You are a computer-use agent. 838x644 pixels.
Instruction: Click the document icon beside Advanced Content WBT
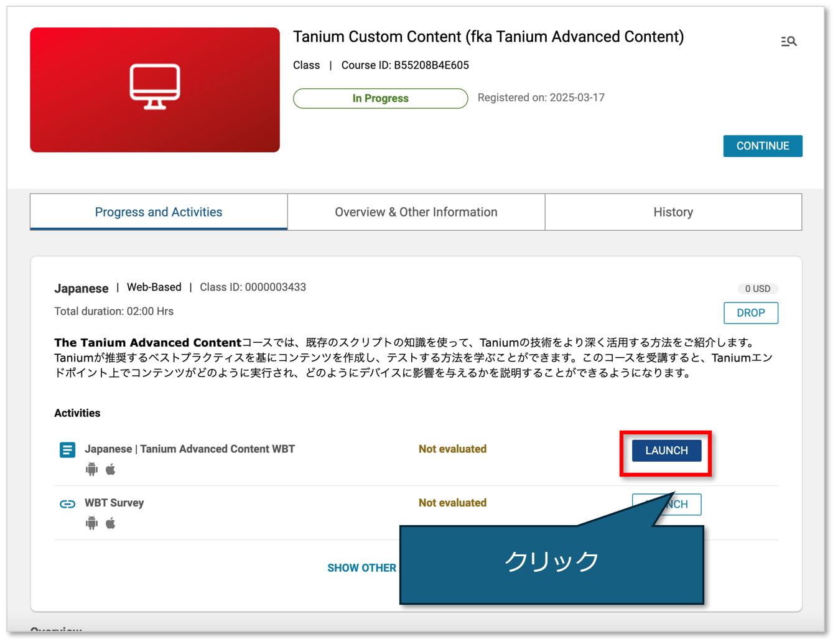tap(67, 450)
